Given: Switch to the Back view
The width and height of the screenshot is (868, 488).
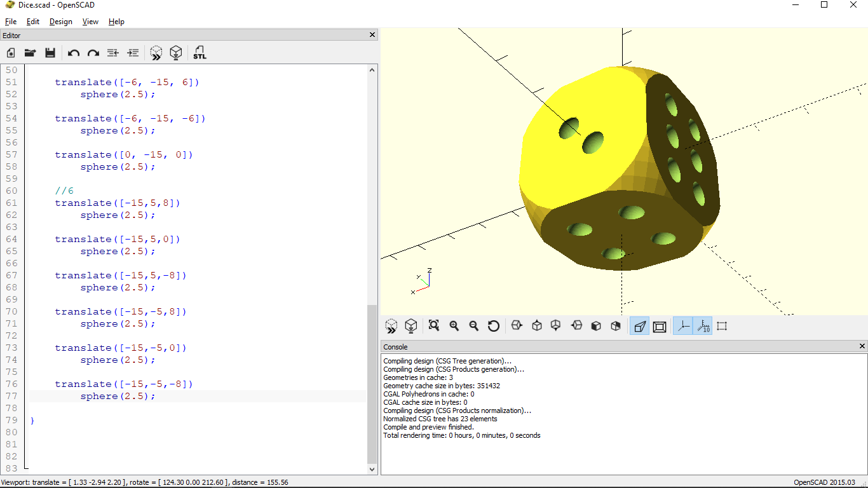Looking at the screenshot, I should (616, 326).
